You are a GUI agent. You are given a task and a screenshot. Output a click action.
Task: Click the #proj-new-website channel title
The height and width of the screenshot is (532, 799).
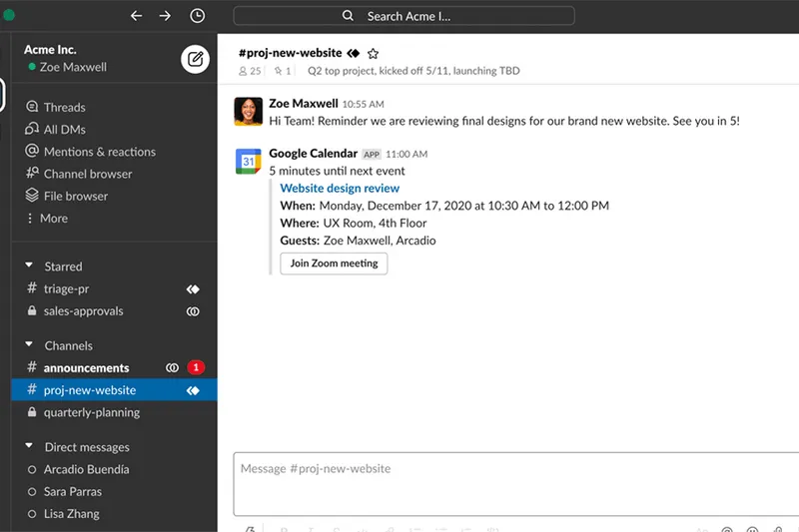tap(290, 53)
